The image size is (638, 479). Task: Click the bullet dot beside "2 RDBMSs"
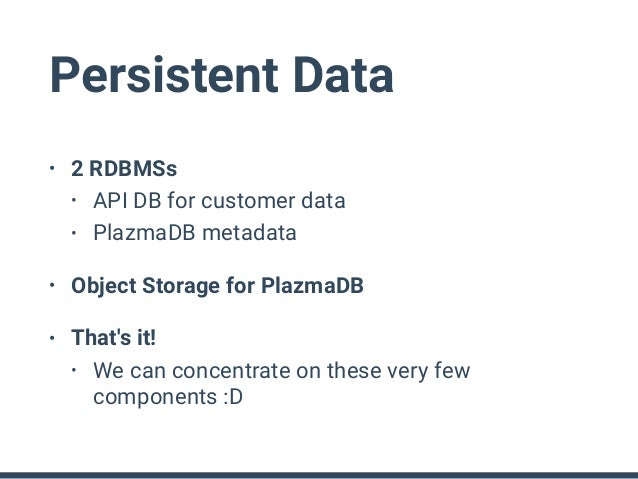[52, 168]
